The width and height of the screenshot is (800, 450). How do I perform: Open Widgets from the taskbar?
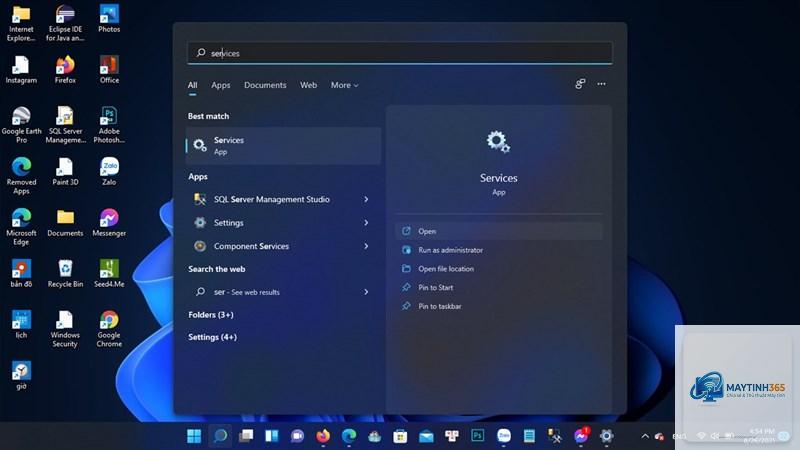(271, 436)
